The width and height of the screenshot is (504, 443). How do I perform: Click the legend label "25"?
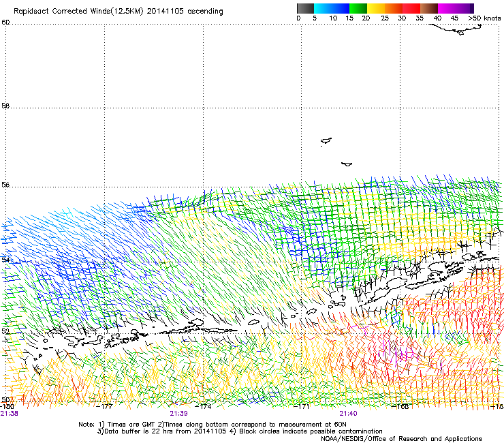385,18
